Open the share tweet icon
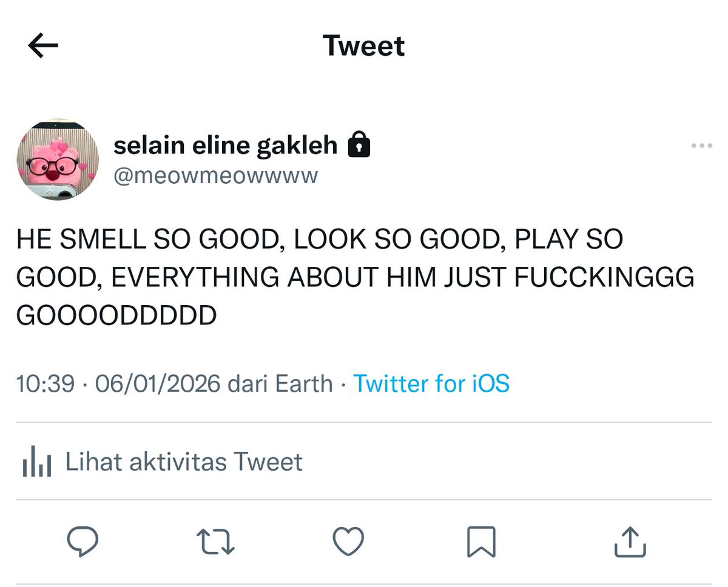This screenshot has width=728, height=587. 630,542
